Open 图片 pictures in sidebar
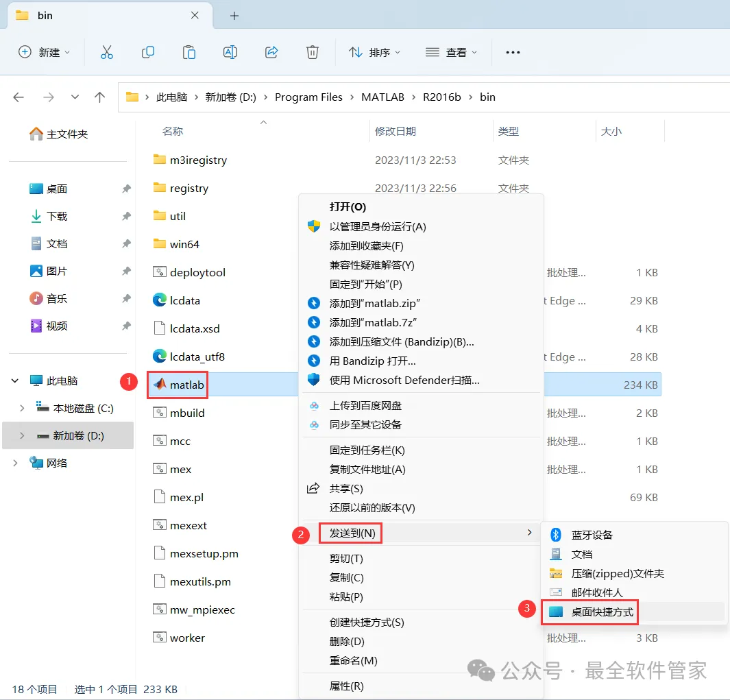 click(49, 271)
